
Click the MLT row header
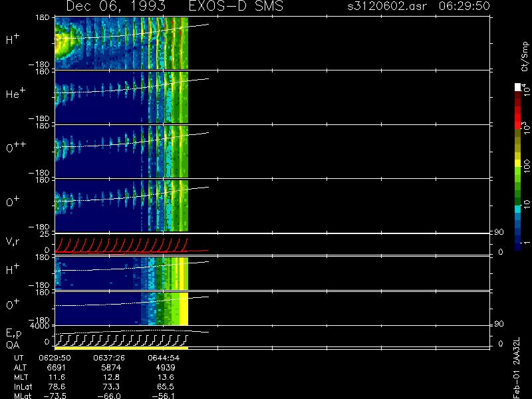(x=21, y=377)
